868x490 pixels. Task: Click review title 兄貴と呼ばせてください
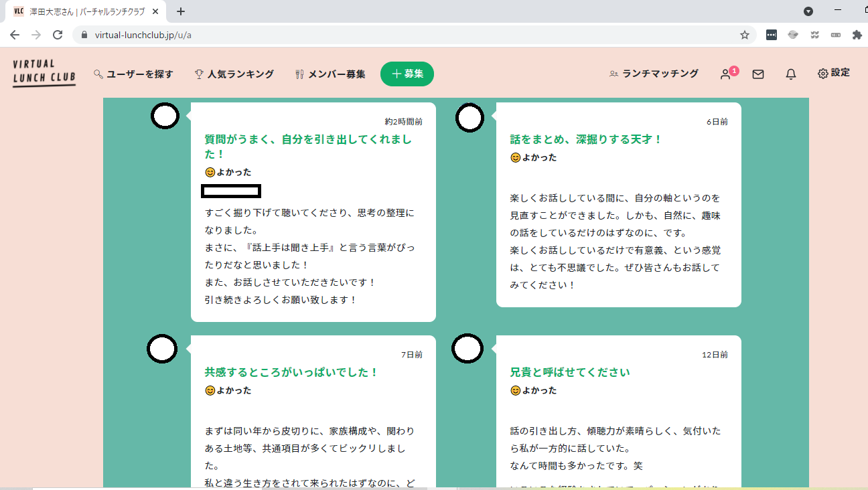tap(570, 372)
